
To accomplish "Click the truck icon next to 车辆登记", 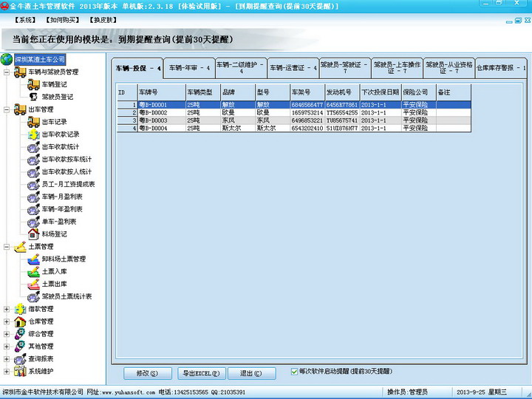I will click(x=33, y=84).
